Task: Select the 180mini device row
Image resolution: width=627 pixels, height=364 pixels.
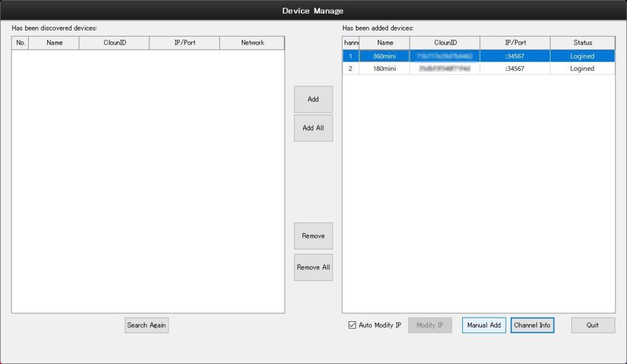Action: [x=385, y=69]
